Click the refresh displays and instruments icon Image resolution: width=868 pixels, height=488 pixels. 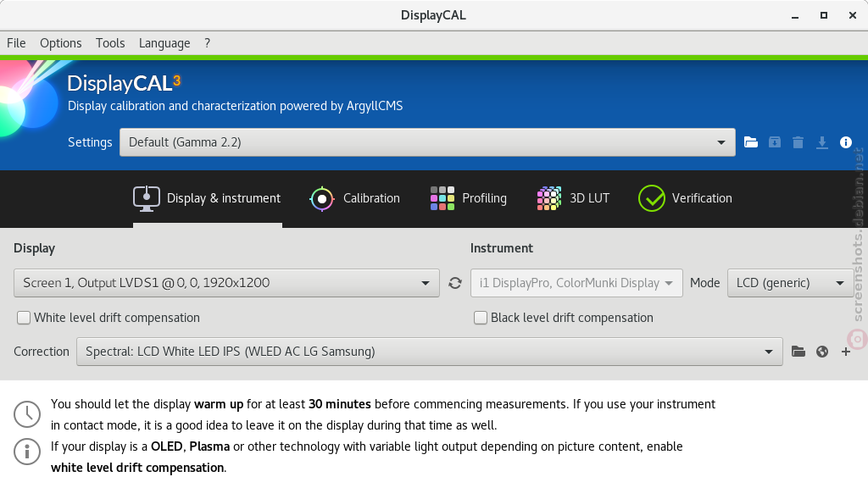tap(455, 283)
